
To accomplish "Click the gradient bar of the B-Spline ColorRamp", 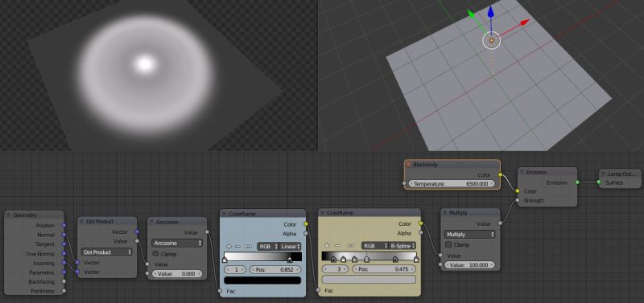I will coord(369,256).
